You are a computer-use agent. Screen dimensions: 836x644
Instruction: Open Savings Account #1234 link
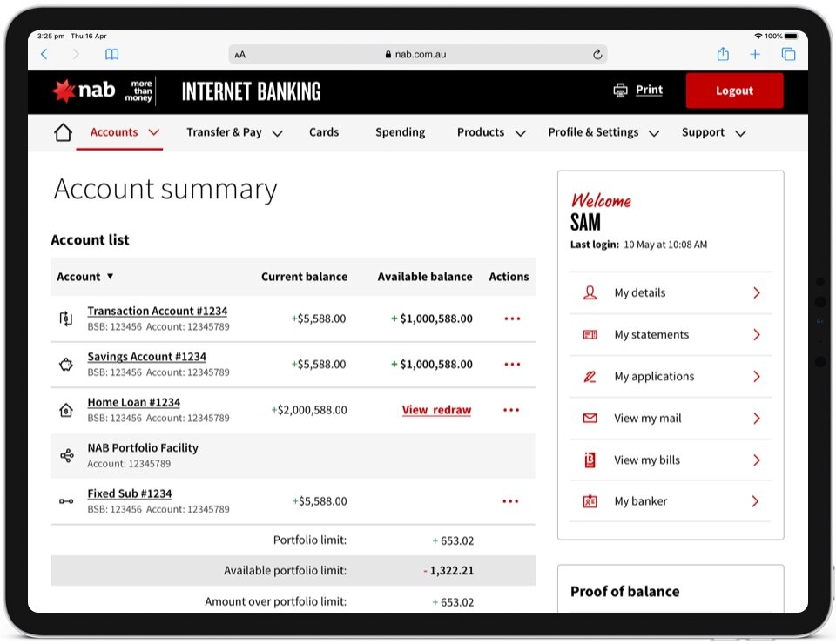click(x=146, y=357)
